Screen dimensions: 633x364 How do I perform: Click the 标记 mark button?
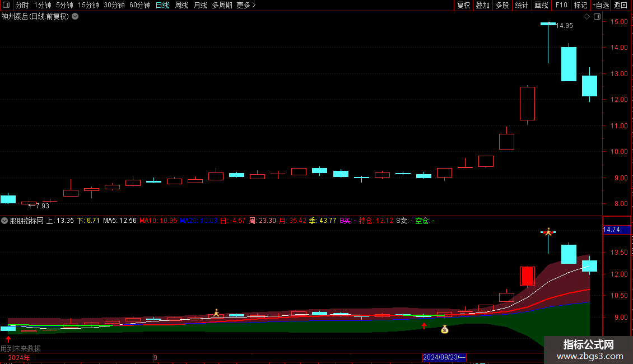tap(580, 5)
